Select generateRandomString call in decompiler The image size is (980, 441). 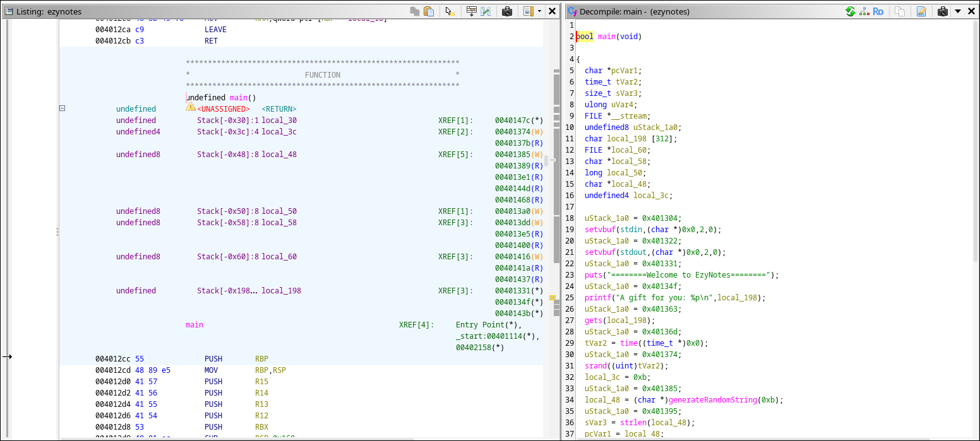713,400
